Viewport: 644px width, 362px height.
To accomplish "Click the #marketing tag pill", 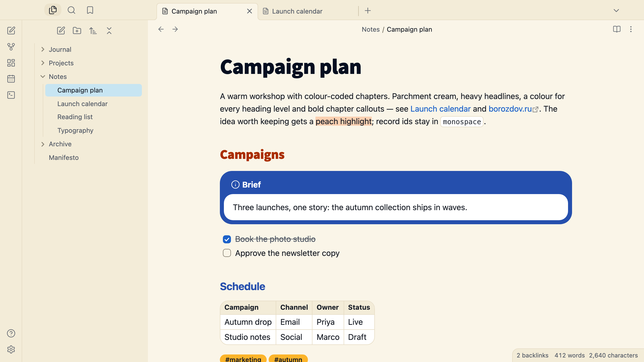I will [x=243, y=359].
